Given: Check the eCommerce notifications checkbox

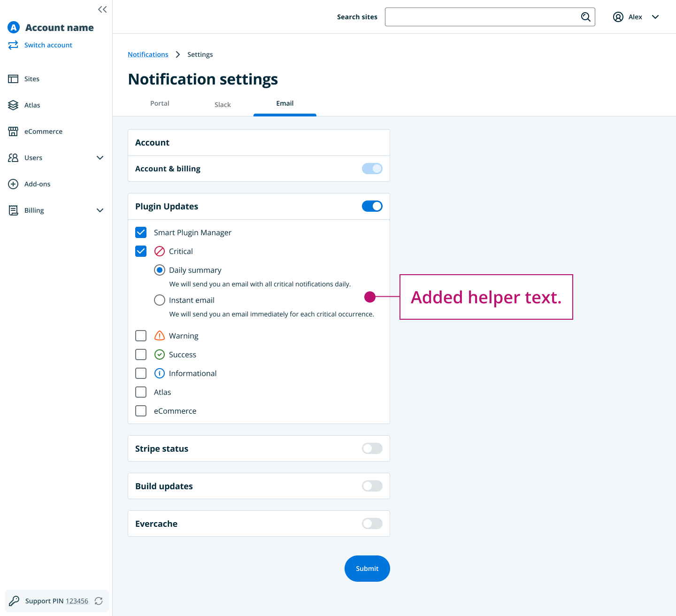Looking at the screenshot, I should click(141, 411).
